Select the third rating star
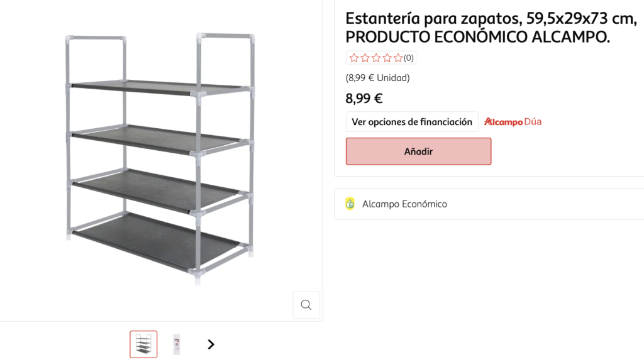This screenshot has height=362, width=644. tap(375, 57)
